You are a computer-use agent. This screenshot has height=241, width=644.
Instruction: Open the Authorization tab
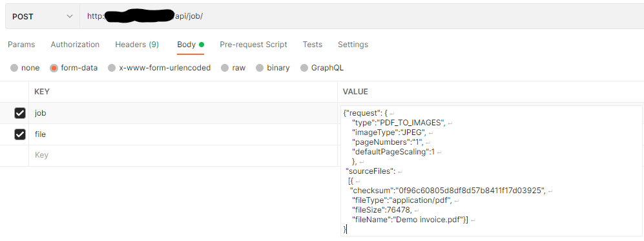75,45
